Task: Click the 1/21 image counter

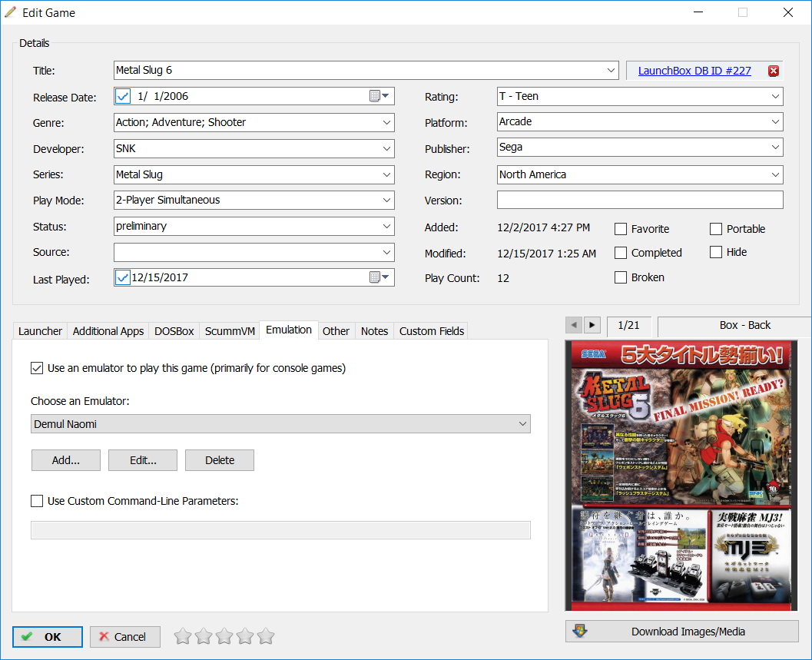Action: pyautogui.click(x=628, y=325)
